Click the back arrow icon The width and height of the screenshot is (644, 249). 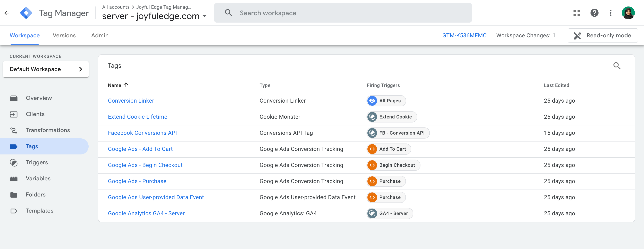pos(6,13)
